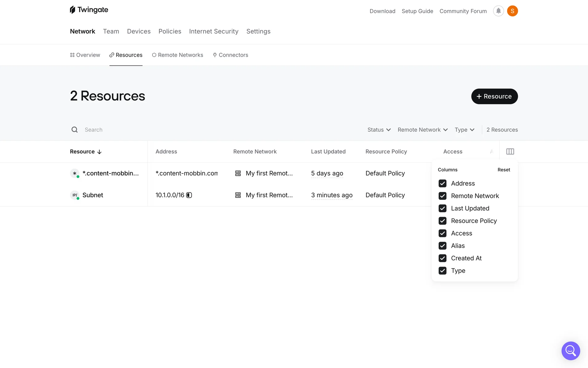
Task: Click the search magnifier icon
Action: tap(74, 130)
